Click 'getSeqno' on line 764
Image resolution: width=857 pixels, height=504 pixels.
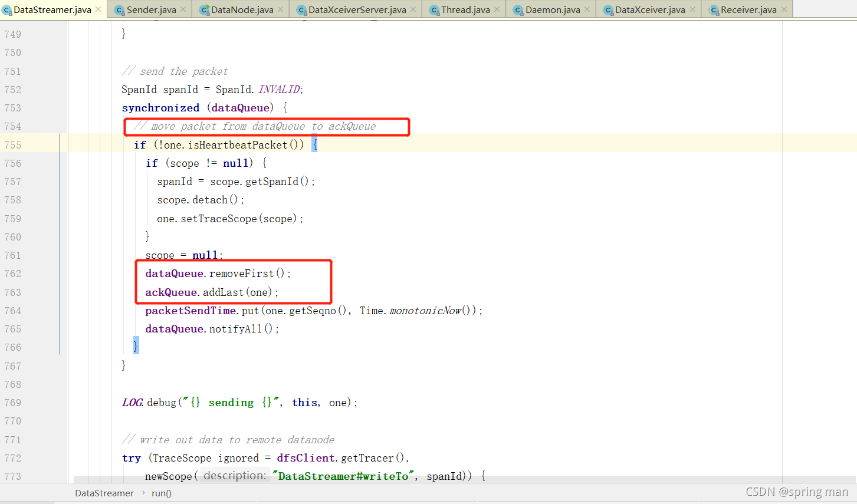click(313, 311)
